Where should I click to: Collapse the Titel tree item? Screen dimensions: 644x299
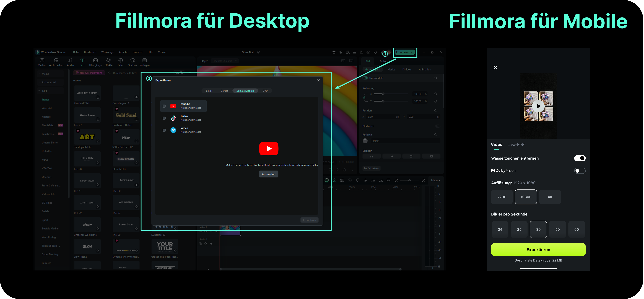tap(39, 91)
